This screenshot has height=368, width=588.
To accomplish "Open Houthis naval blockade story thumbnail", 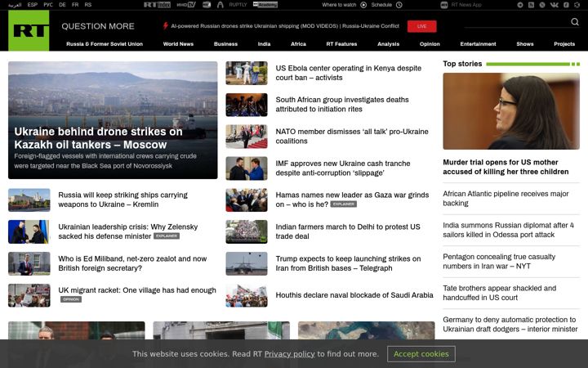I will 247,295.
